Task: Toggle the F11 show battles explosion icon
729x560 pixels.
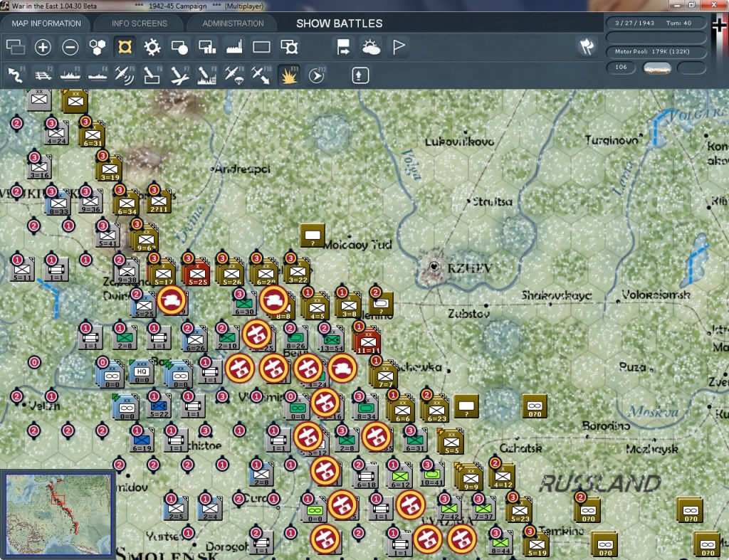Action: (x=289, y=75)
